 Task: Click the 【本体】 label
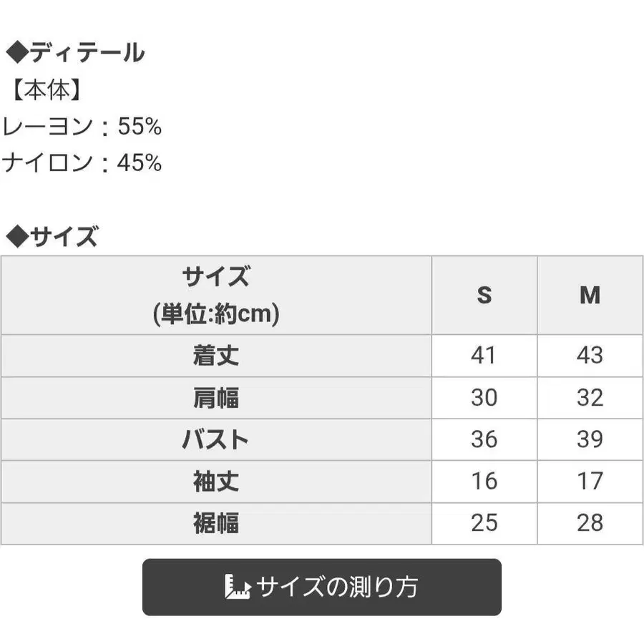47,90
